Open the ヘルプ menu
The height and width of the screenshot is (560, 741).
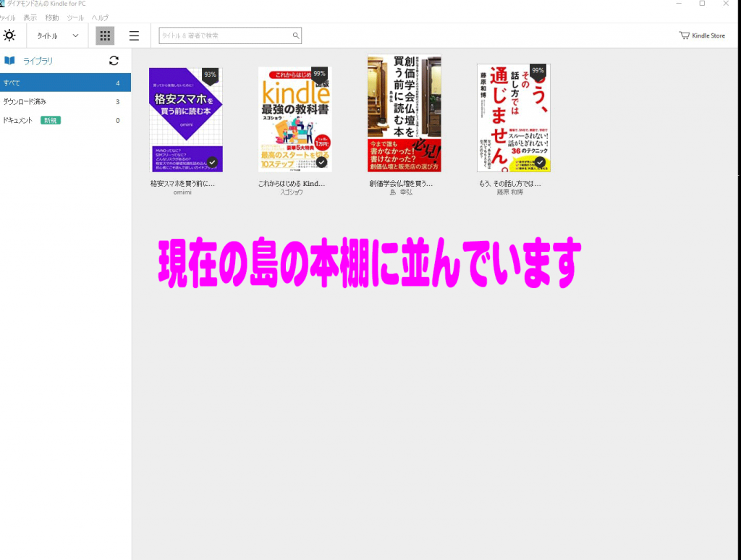click(100, 17)
